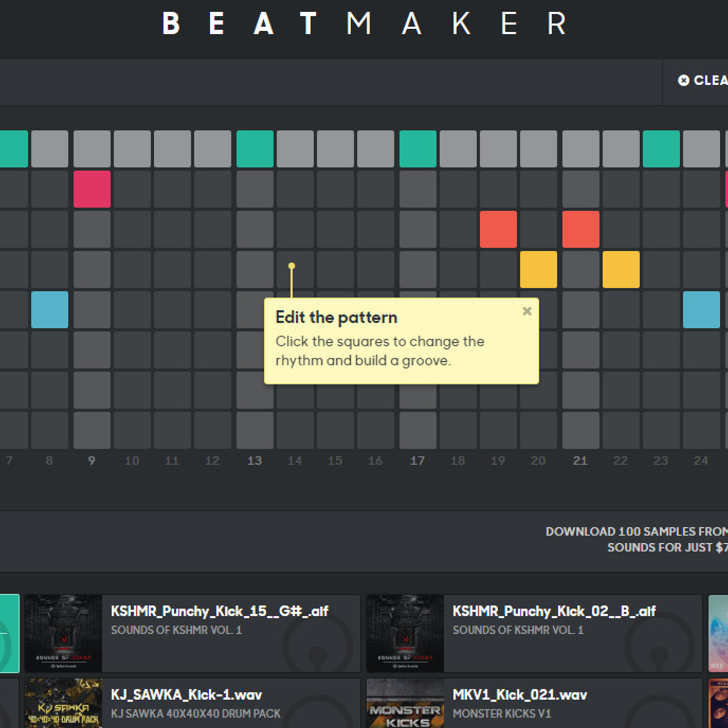This screenshot has width=728, height=728.
Task: Activate the top-row gray square at step 10
Action: [x=132, y=149]
